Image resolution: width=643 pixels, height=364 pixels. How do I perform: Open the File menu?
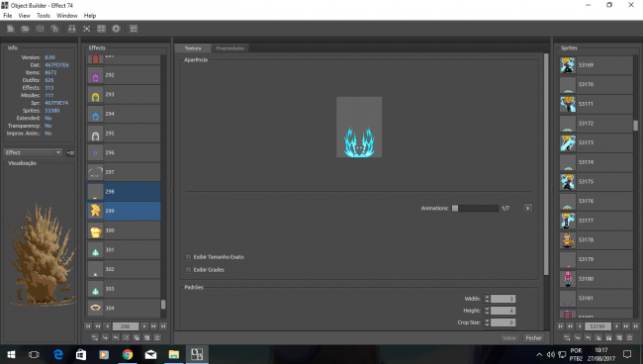click(x=7, y=16)
